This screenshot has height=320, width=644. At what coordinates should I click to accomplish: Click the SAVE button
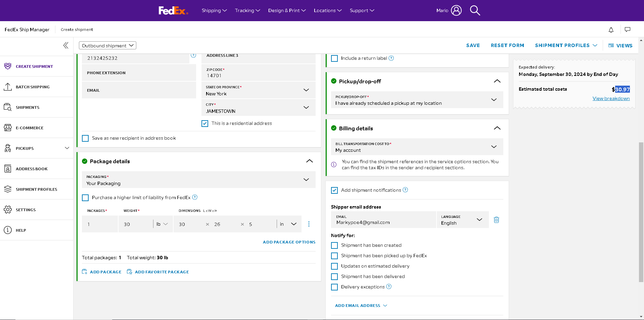pos(473,45)
